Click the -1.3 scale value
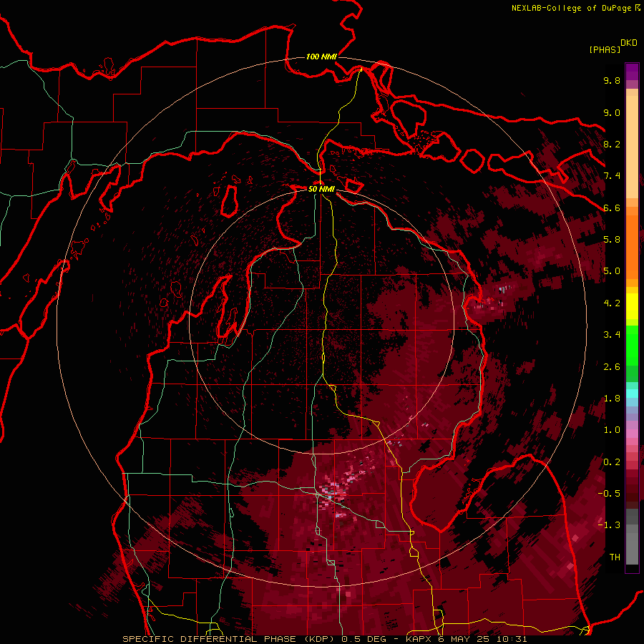 pyautogui.click(x=609, y=525)
